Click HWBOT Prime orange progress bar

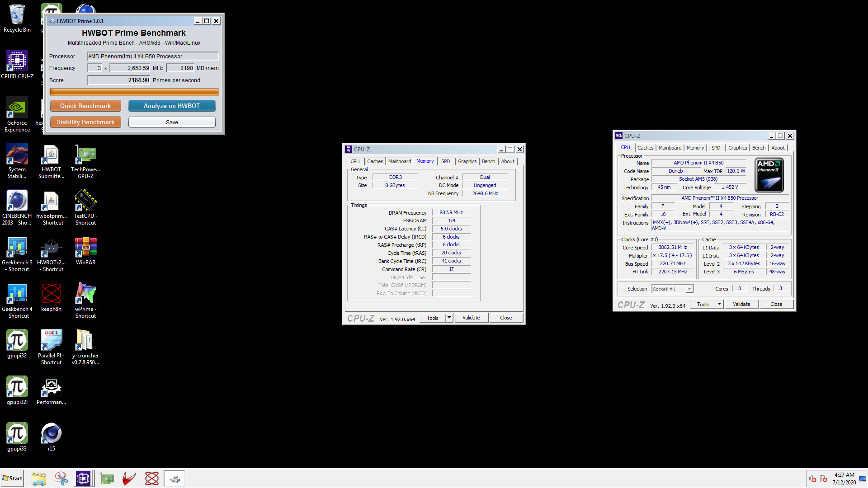tap(134, 92)
